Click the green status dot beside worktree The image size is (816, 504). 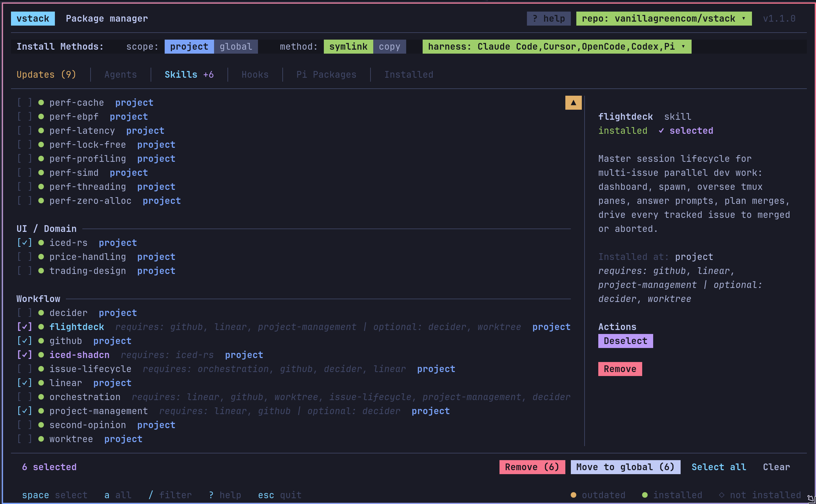[41, 439]
